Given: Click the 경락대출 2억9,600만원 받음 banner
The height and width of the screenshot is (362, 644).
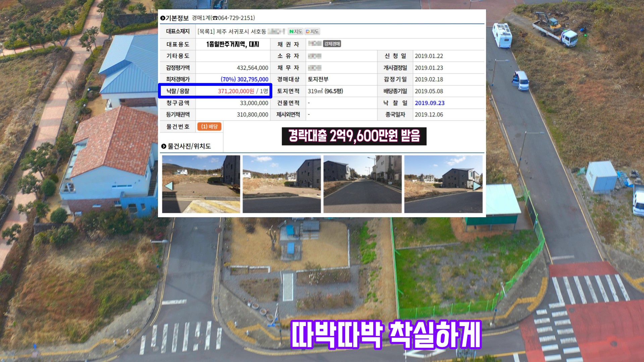Looking at the screenshot, I should click(x=354, y=136).
